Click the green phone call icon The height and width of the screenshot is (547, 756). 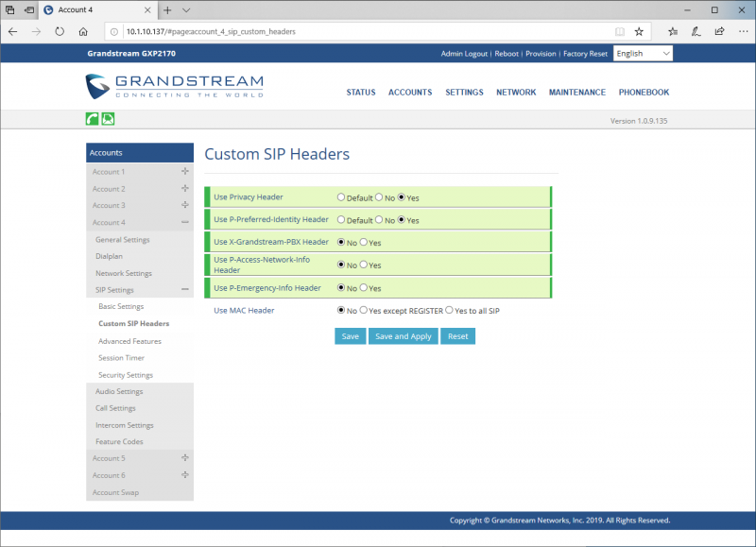92,118
